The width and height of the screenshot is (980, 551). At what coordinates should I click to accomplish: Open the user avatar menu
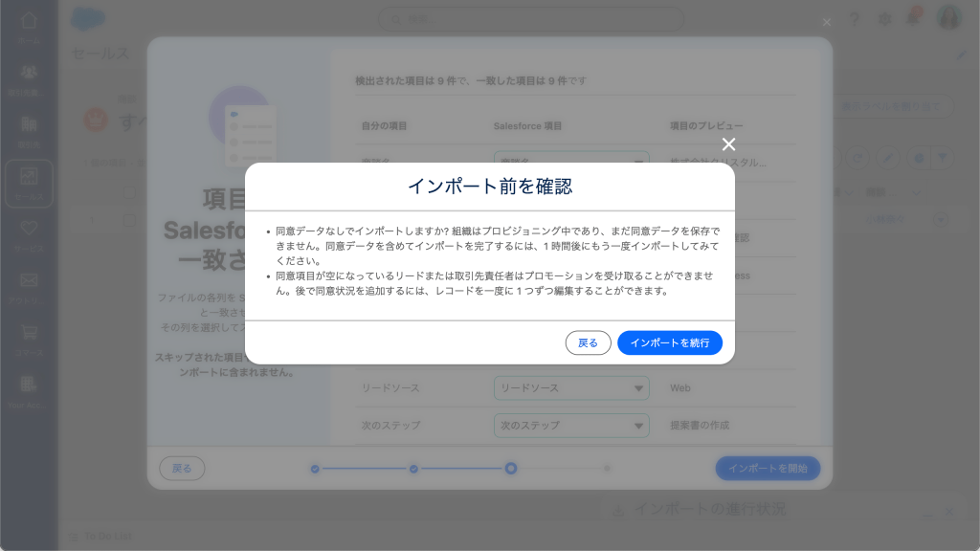[x=948, y=18]
